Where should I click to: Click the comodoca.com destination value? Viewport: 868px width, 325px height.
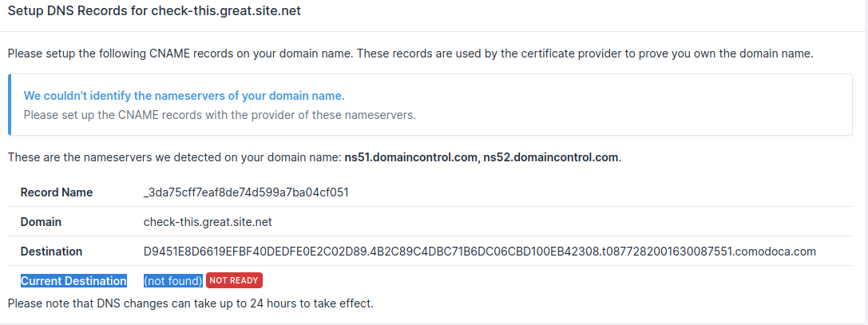[479, 252]
